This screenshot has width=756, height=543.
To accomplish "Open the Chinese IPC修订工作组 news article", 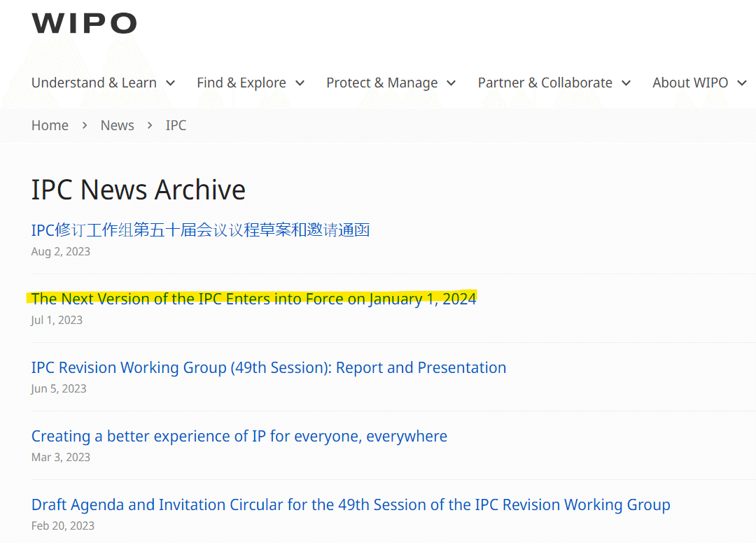I will point(201,230).
